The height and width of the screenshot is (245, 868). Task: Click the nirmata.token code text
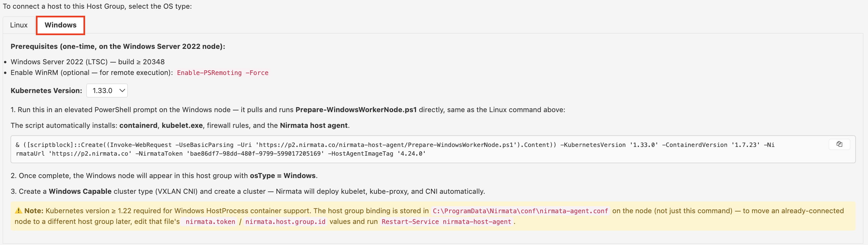[210, 222]
